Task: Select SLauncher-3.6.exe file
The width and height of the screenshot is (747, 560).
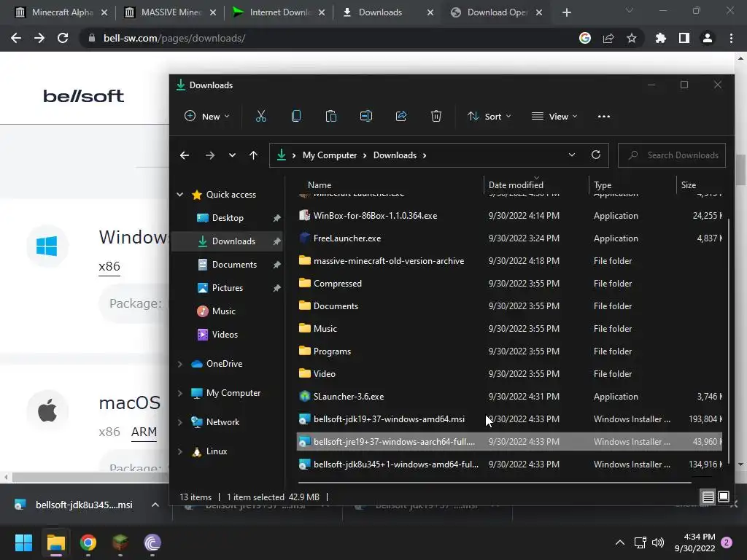Action: pos(508,397)
